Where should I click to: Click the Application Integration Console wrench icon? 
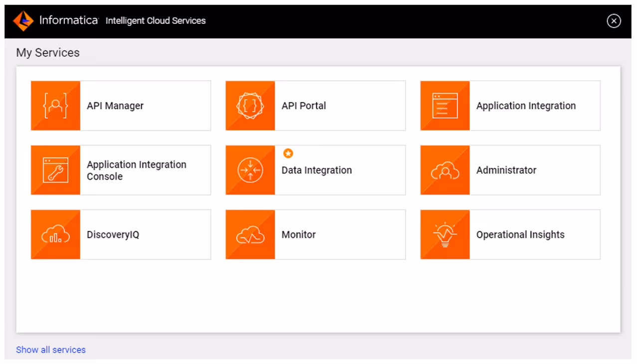click(55, 170)
